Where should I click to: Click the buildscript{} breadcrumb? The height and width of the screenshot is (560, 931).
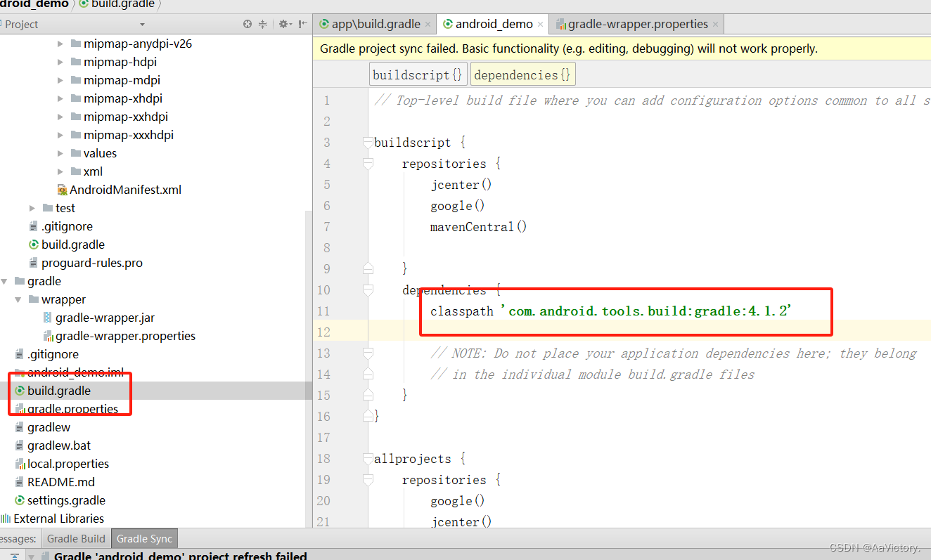point(418,74)
